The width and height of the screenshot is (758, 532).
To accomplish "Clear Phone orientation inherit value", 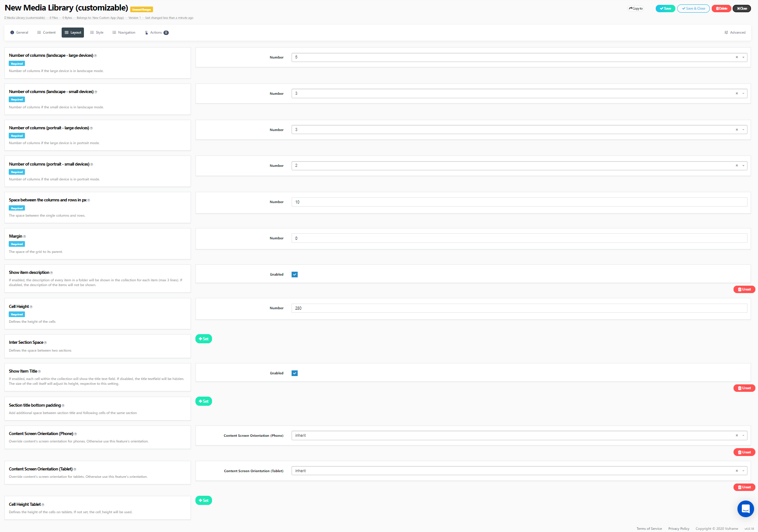I will 737,435.
